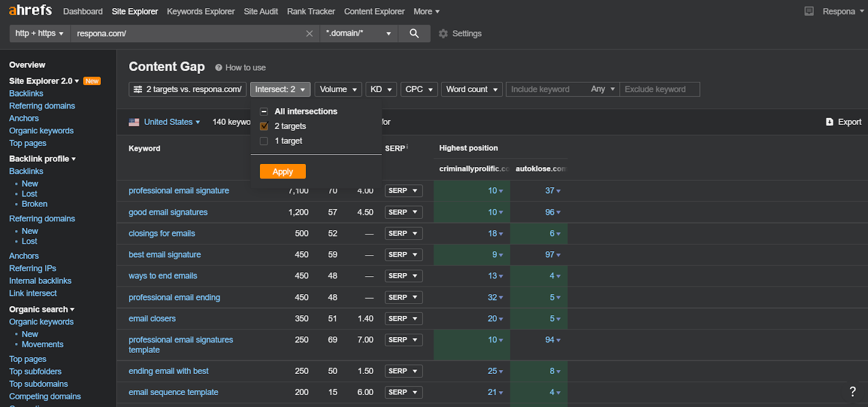Open position arrow for autoklose rank 6
The height and width of the screenshot is (407, 868).
click(558, 234)
